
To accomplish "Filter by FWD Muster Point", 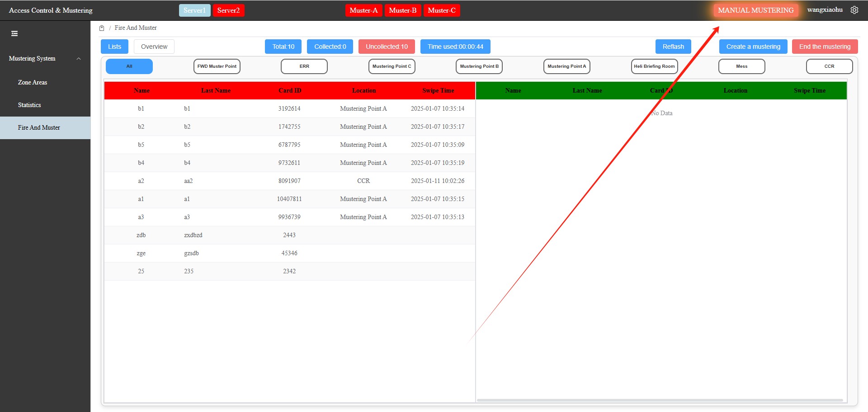I will 217,66.
